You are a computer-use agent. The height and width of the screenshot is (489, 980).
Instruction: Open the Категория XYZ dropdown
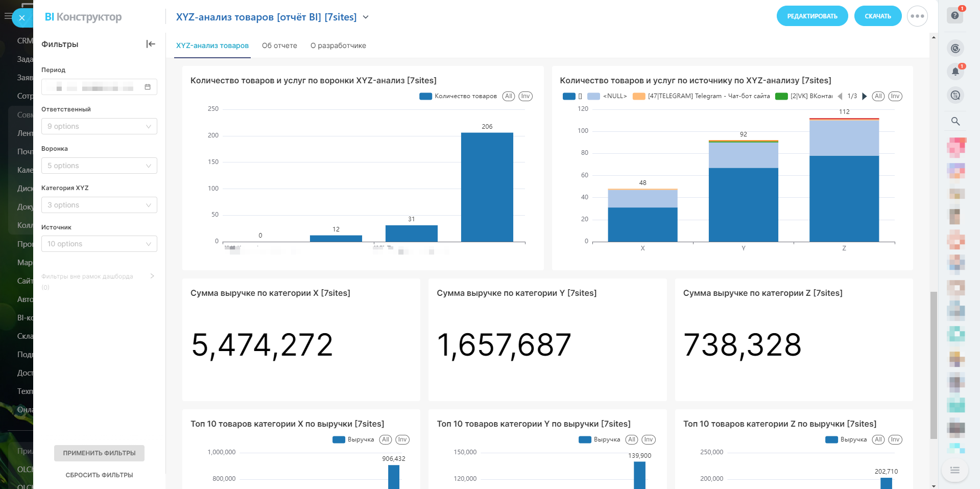point(99,205)
